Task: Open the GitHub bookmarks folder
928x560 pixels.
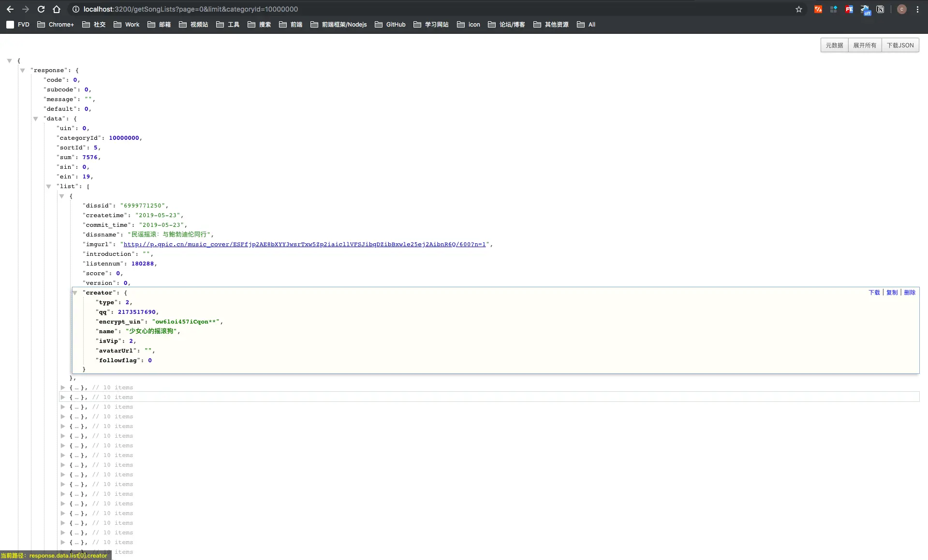Action: [x=390, y=24]
